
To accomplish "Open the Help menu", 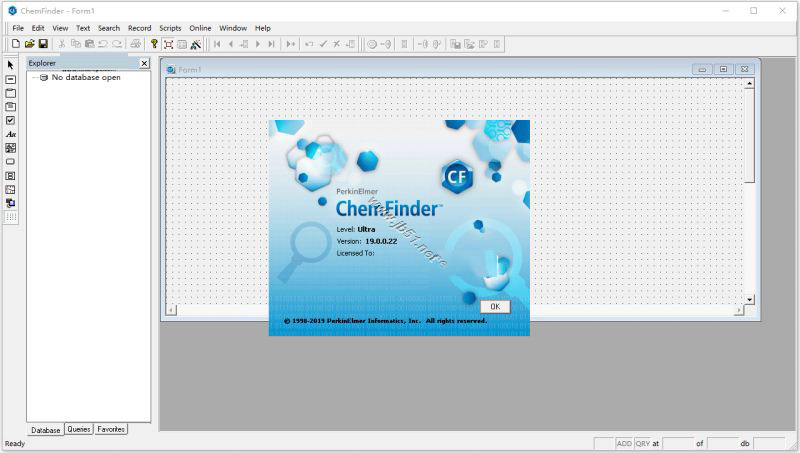I will click(263, 28).
